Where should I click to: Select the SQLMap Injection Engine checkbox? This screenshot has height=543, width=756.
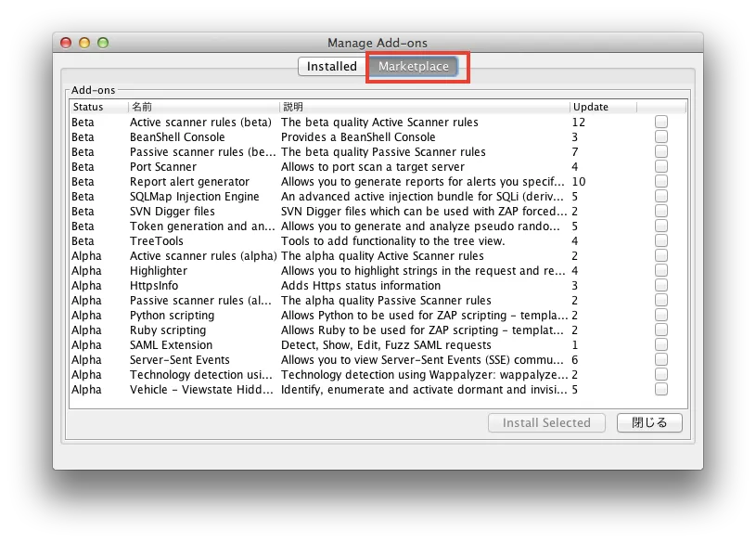[x=661, y=197]
